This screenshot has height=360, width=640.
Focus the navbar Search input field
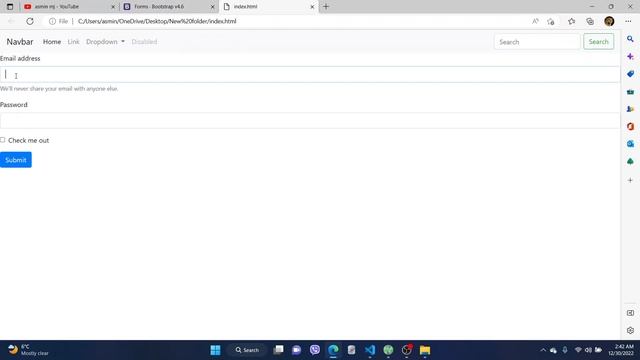click(x=537, y=42)
